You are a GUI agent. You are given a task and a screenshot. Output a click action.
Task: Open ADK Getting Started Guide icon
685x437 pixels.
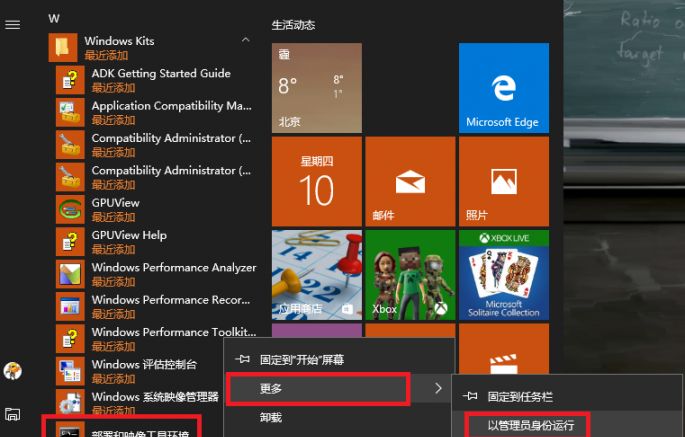pyautogui.click(x=70, y=80)
